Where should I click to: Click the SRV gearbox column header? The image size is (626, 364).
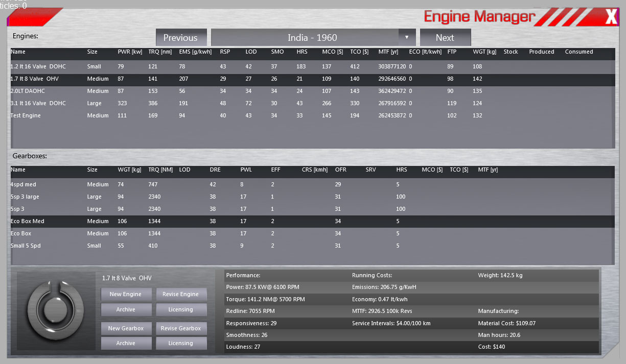tap(370, 169)
